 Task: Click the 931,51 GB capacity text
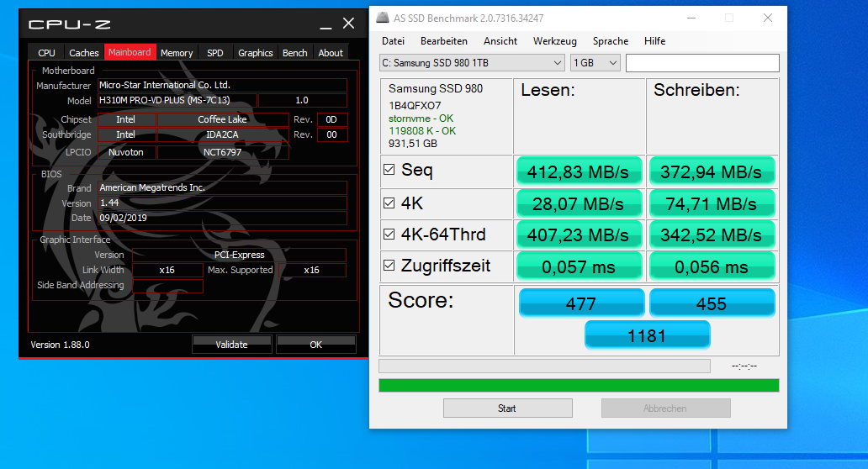coord(413,144)
